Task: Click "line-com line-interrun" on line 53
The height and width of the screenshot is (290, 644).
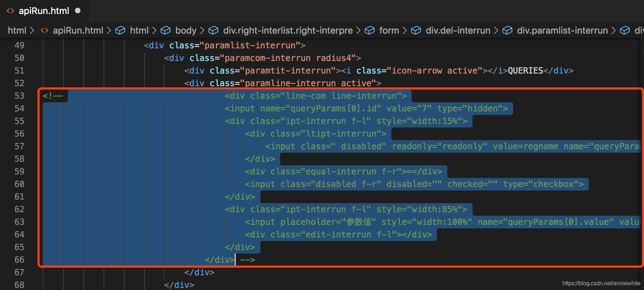Action: pos(341,96)
